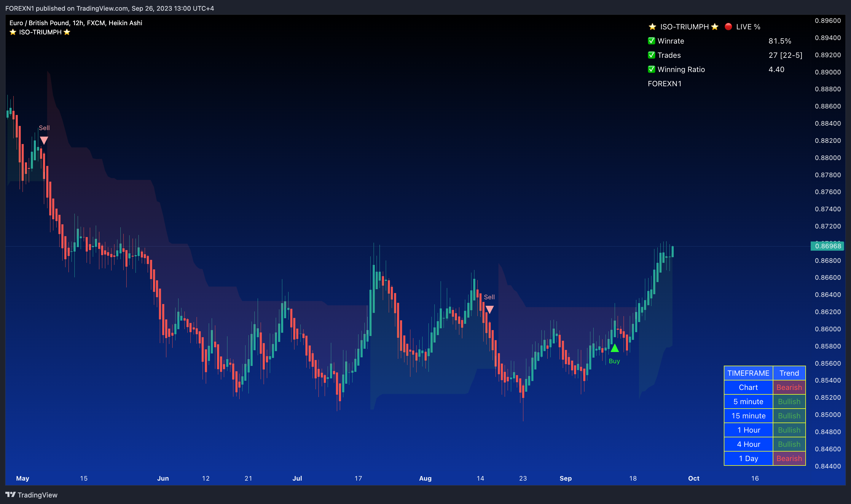Click the Aug label on the time axis
This screenshot has width=851, height=504.
click(425, 478)
